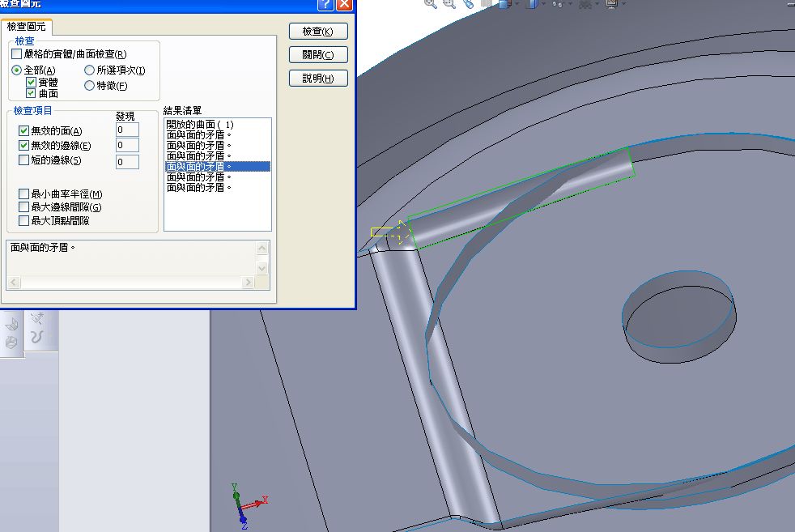Click the dimmed lofted surface icon in left toolbar
The width and height of the screenshot is (795, 532).
point(11,324)
